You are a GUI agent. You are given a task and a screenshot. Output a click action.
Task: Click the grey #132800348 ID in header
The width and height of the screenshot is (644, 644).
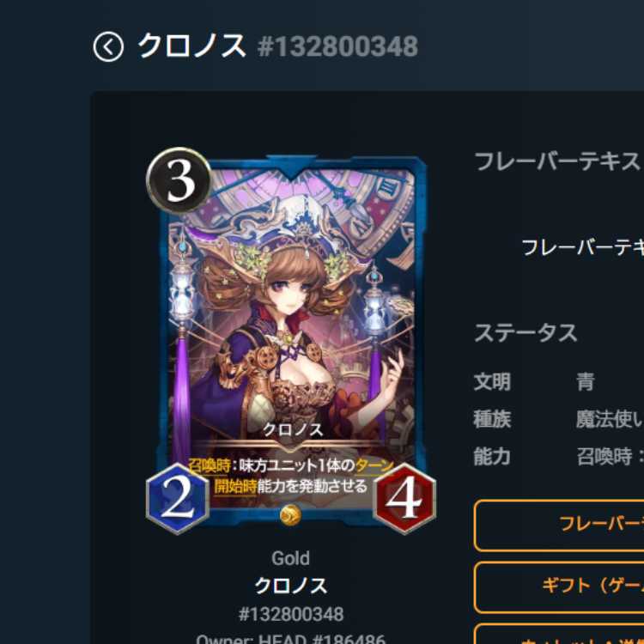click(x=337, y=46)
